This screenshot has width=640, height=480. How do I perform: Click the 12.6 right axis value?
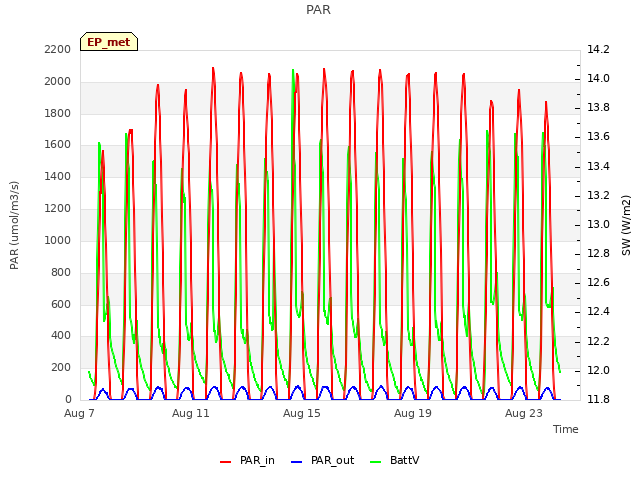click(x=598, y=282)
